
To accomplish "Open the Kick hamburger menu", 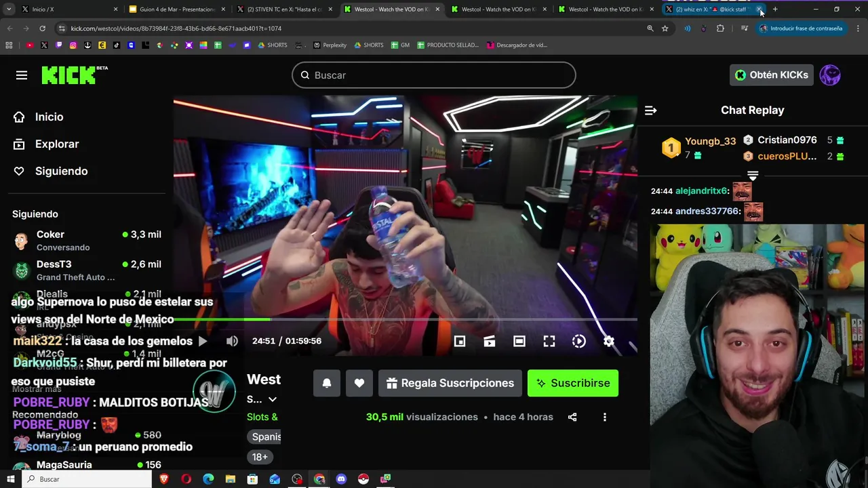I will [22, 75].
